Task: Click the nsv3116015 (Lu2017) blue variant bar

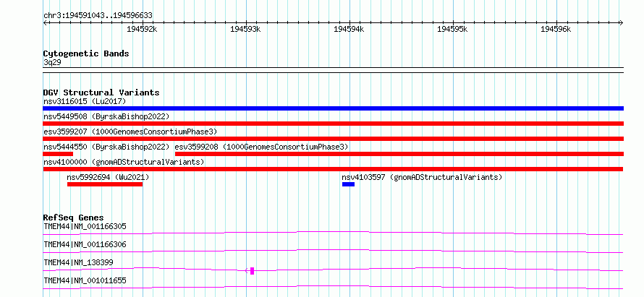Action: [333, 108]
